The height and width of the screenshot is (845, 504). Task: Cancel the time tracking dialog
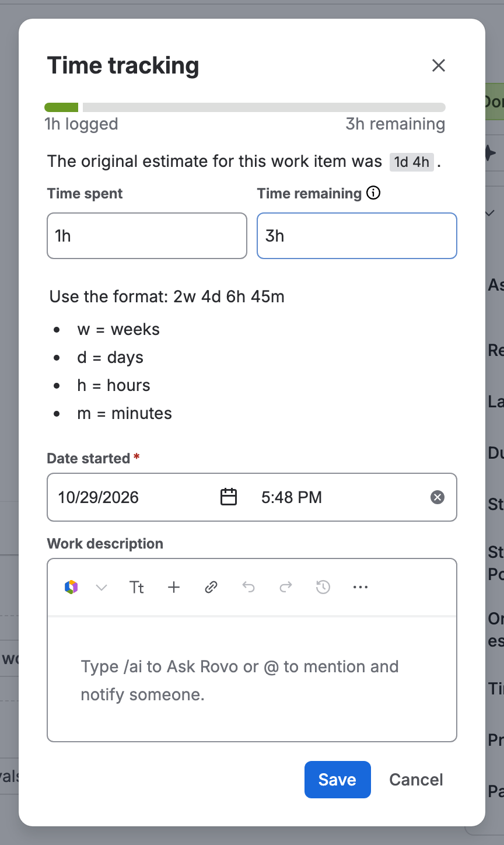pos(416,780)
